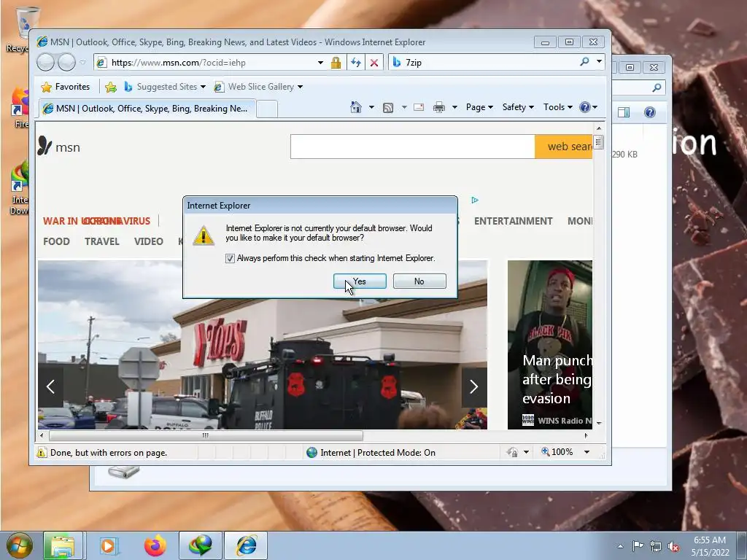Click the page errors warning icon
Viewport: 747px width, 560px height.
point(42,452)
